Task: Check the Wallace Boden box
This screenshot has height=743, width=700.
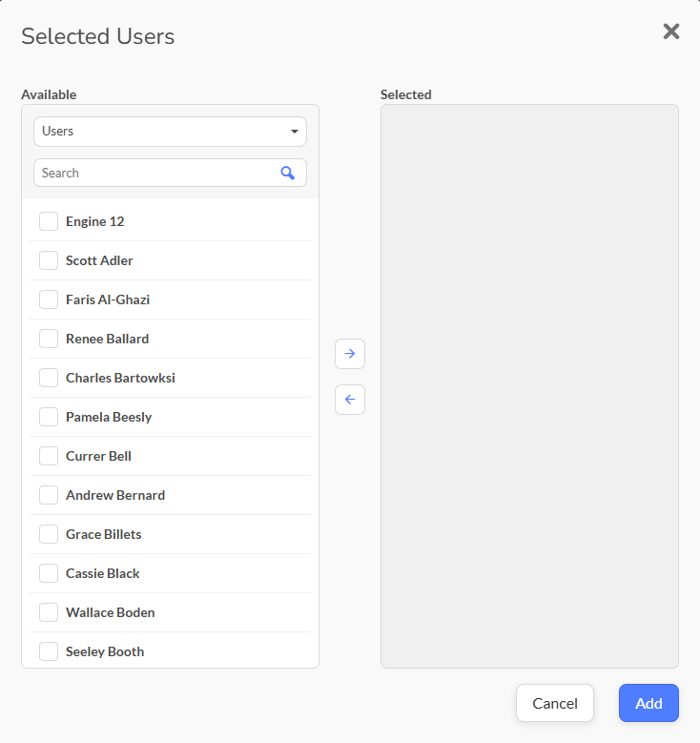Action: (49, 612)
